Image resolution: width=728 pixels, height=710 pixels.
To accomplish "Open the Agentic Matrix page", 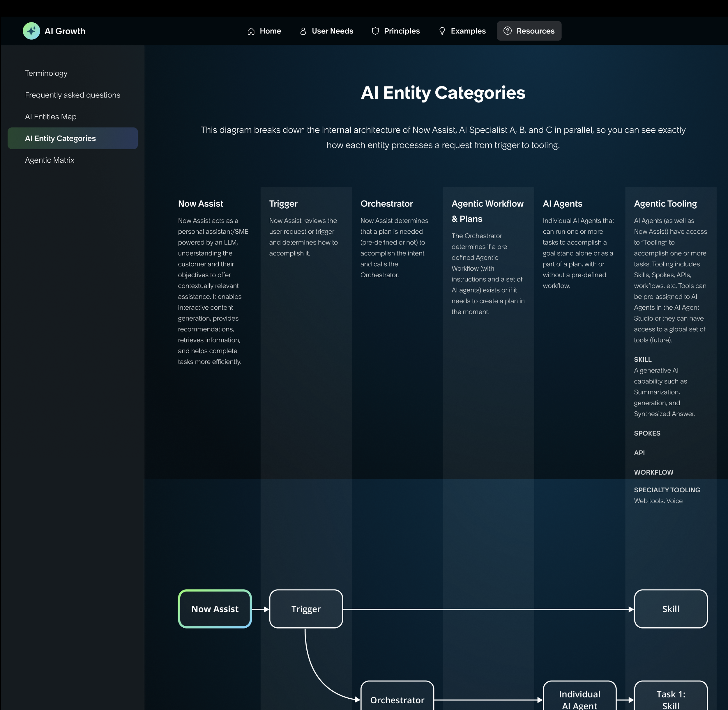I will click(x=49, y=160).
